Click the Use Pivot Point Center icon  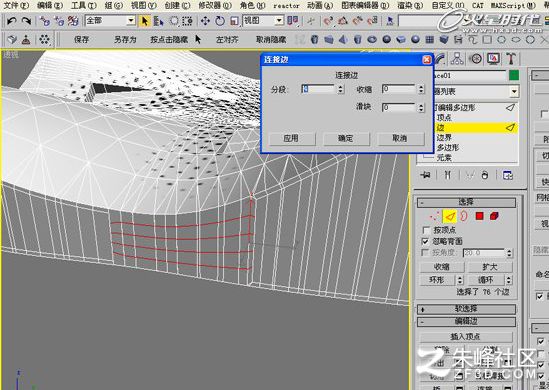tap(293, 21)
